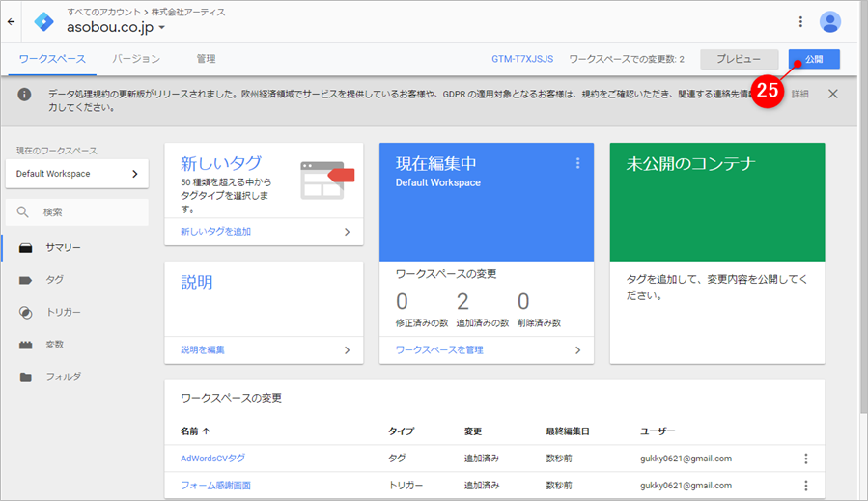
Task: Click ワークスペースでの変更数: 2 text
Action: tap(627, 59)
